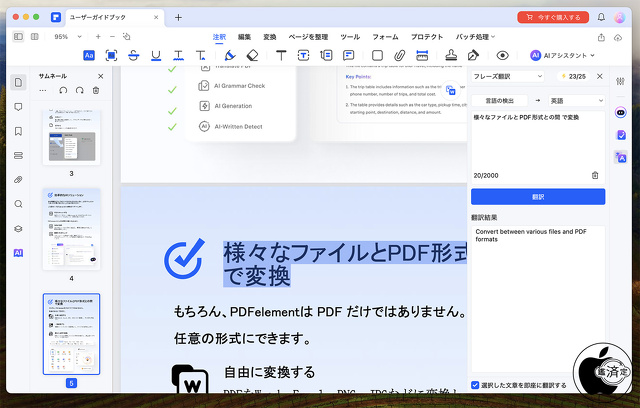Choose the area highlight tool

[x=111, y=55]
